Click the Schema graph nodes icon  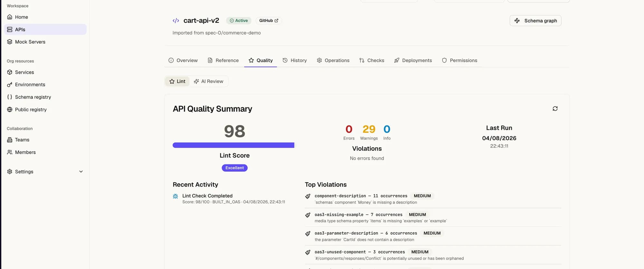click(x=517, y=21)
